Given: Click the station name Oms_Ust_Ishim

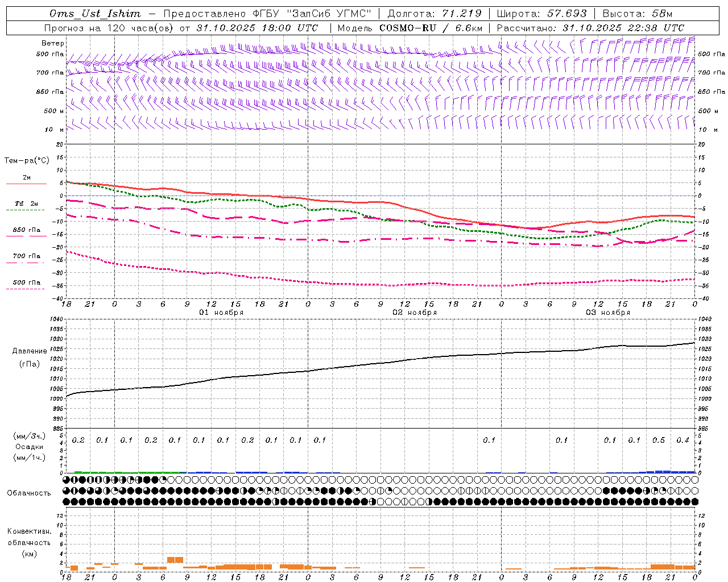Looking at the screenshot, I should (x=95, y=14).
